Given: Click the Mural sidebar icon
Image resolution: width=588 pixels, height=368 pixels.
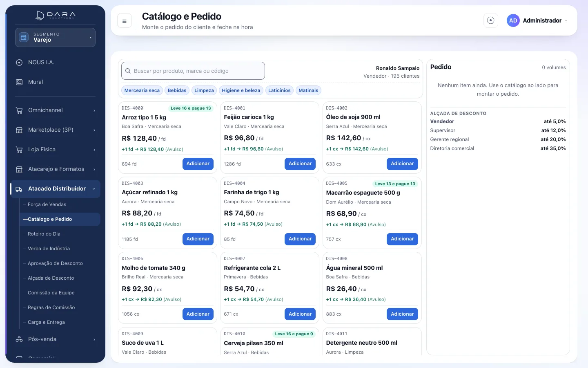Looking at the screenshot, I should coord(19,82).
